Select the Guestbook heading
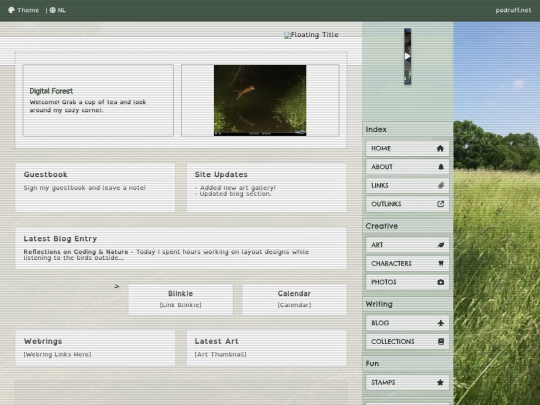Viewport: 540px width, 405px height. coord(45,175)
